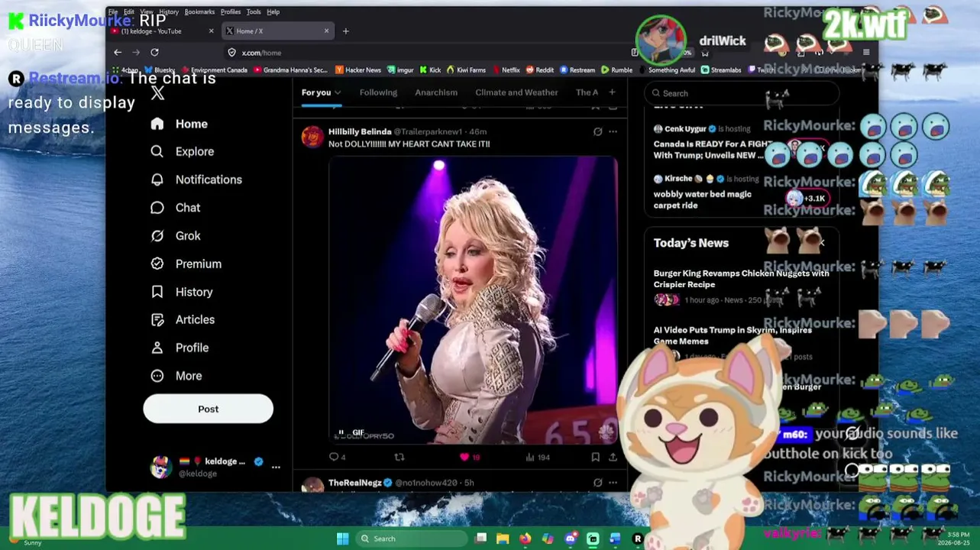Open Hacker News bookmark

coord(358,70)
